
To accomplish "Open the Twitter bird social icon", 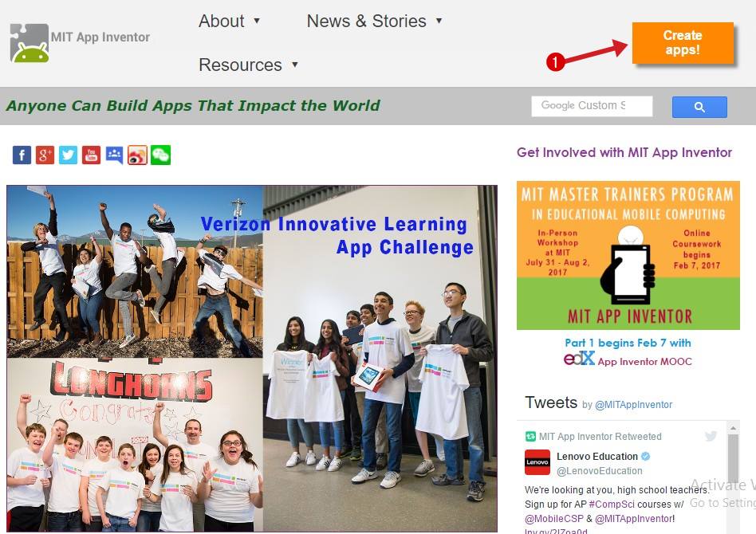I will tap(68, 155).
